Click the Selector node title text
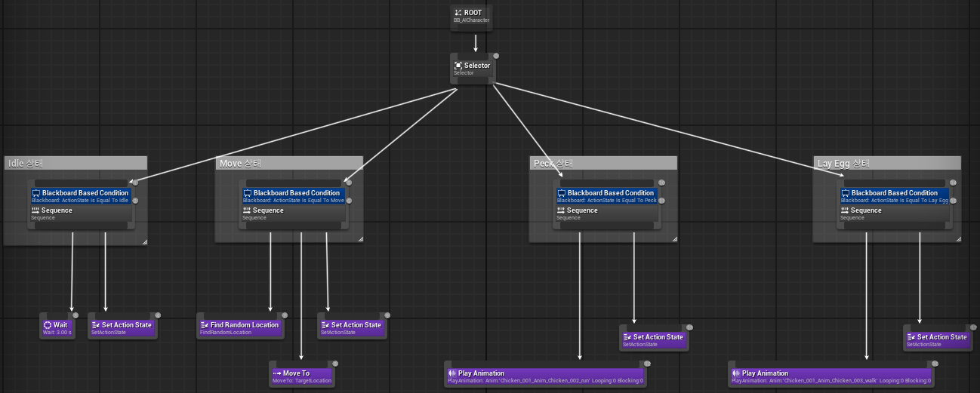 pos(477,66)
